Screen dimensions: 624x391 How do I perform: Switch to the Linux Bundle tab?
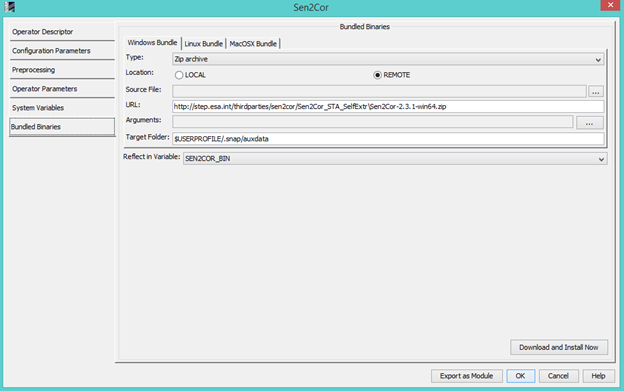[204, 44]
